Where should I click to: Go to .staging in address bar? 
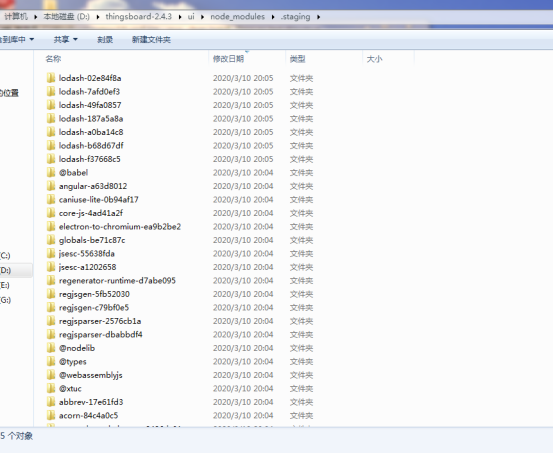pos(295,17)
